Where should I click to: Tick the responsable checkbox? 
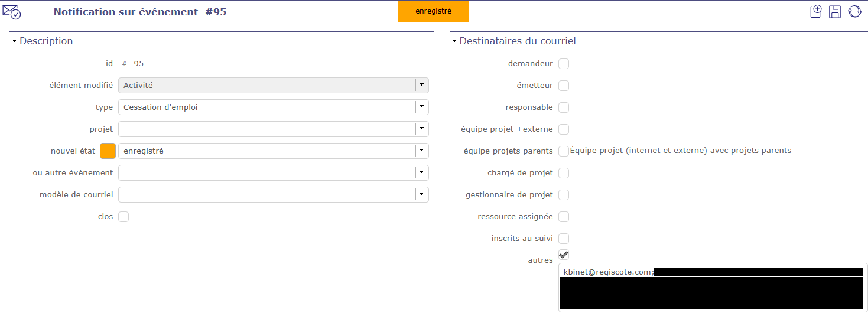564,107
